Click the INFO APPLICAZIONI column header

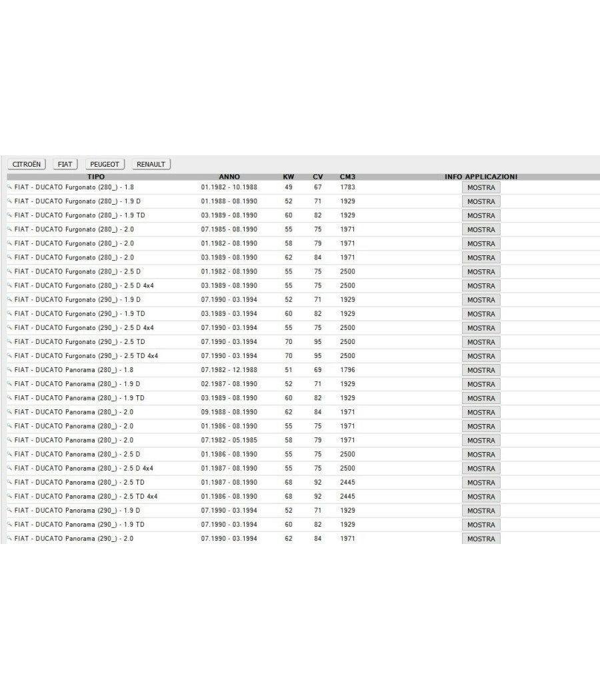(x=481, y=177)
